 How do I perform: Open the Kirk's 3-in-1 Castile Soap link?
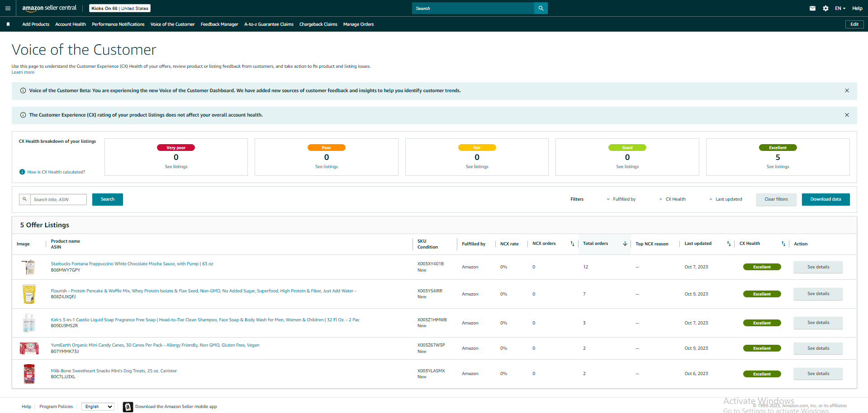point(205,320)
